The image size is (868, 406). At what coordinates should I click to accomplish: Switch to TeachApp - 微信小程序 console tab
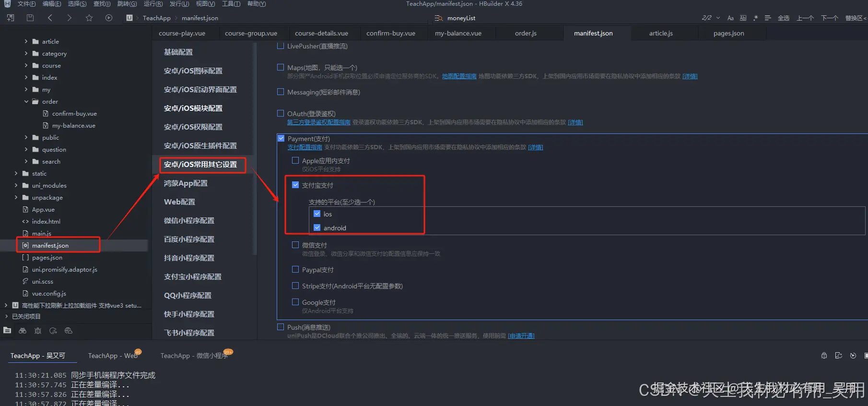pyautogui.click(x=194, y=356)
